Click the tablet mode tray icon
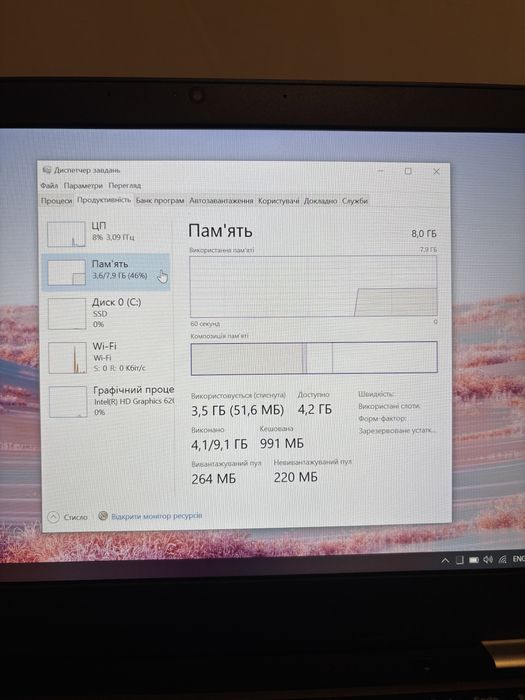This screenshot has height=700, width=525. click(460, 560)
